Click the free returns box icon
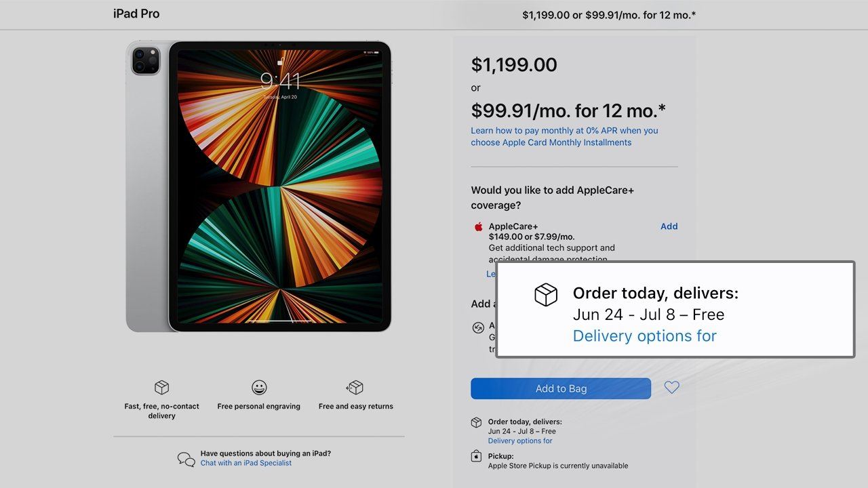This screenshot has width=868, height=488. pyautogui.click(x=355, y=388)
